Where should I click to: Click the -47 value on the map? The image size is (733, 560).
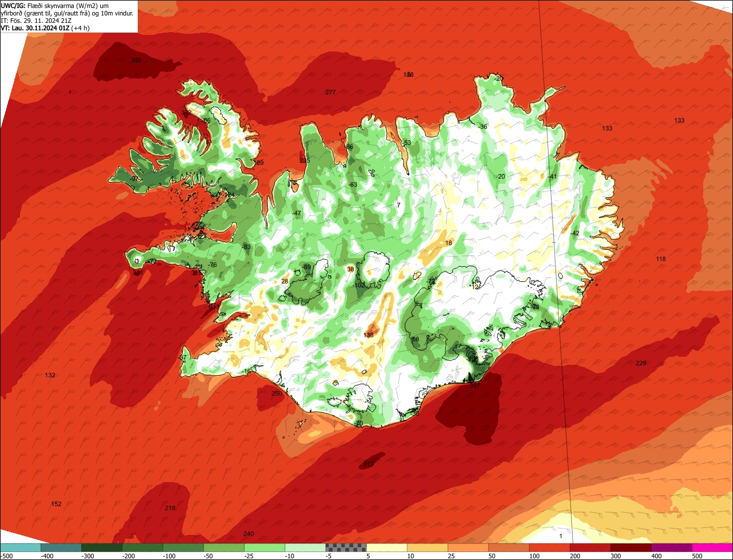point(297,213)
